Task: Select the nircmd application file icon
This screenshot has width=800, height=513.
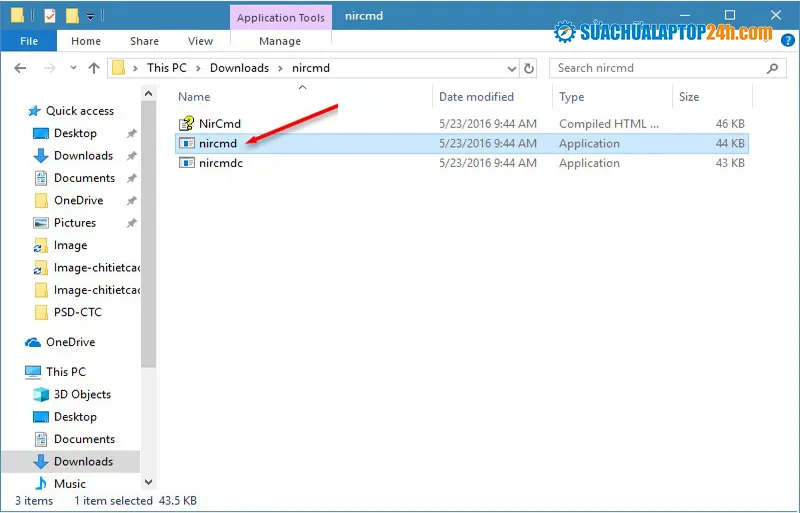Action: tap(187, 143)
